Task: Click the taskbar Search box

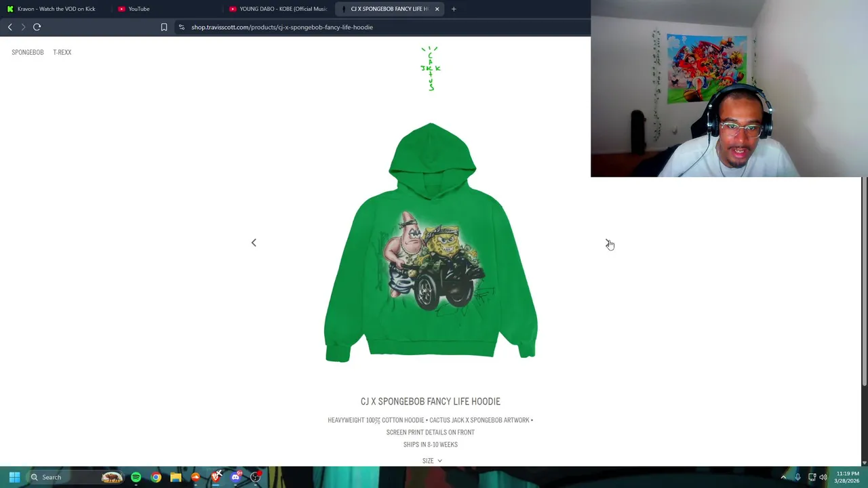Action: [76, 477]
